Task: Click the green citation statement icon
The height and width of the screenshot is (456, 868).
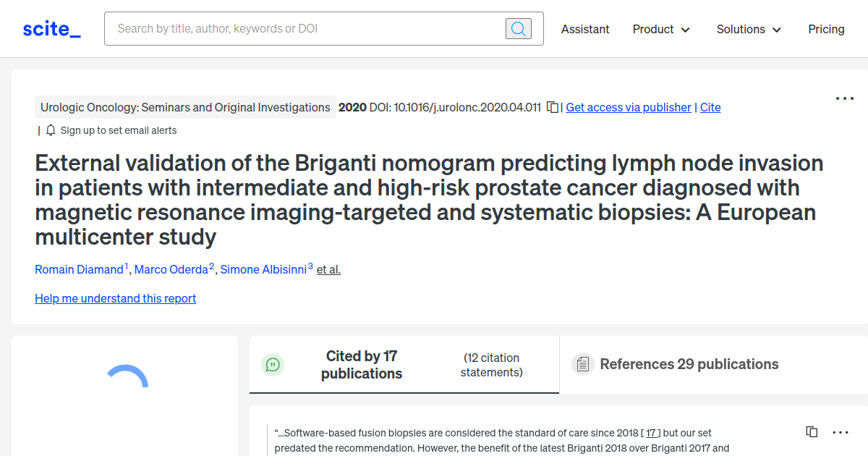Action: [273, 364]
